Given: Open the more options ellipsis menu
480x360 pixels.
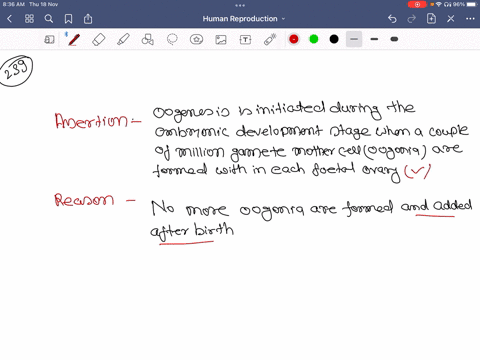Looking at the screenshot, I should [470, 19].
